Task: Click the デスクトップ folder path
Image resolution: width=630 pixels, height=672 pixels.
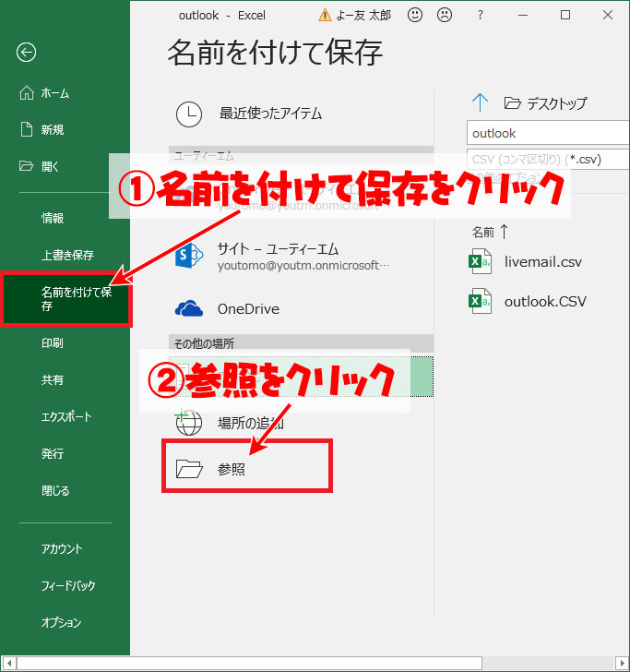Action: [545, 103]
